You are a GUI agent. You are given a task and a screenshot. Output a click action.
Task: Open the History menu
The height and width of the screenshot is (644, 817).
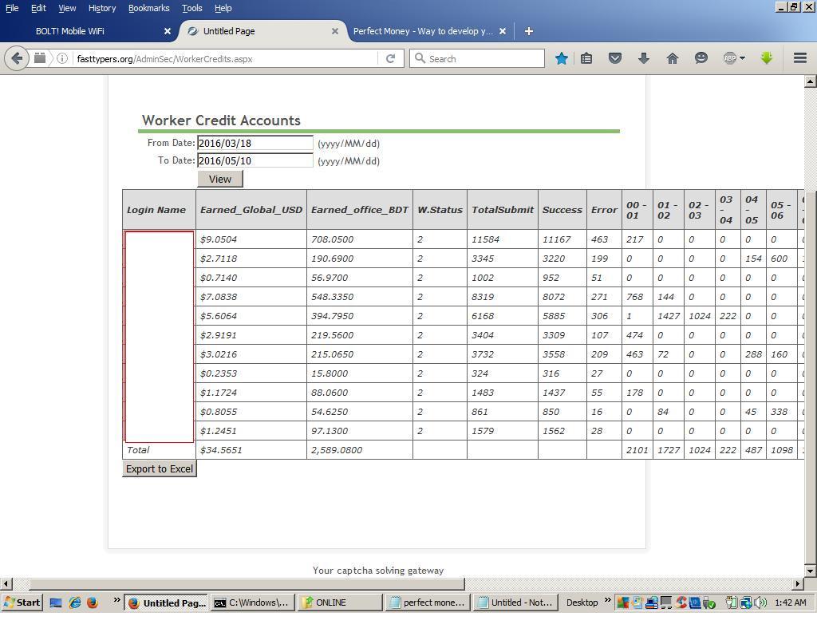pyautogui.click(x=101, y=8)
